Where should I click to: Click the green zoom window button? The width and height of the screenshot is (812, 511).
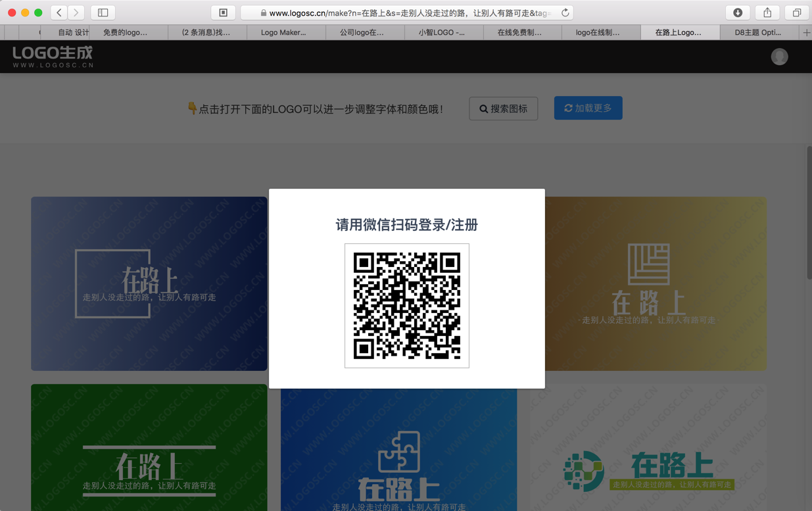click(38, 12)
